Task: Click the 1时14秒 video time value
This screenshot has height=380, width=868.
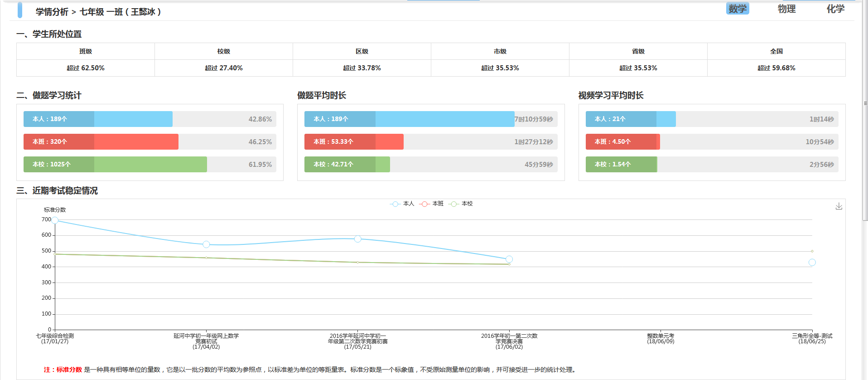Action: (x=822, y=119)
